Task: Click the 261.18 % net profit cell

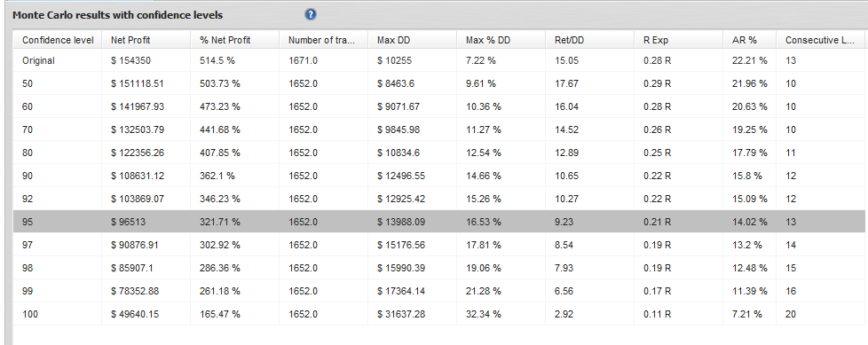Action: coord(220,291)
